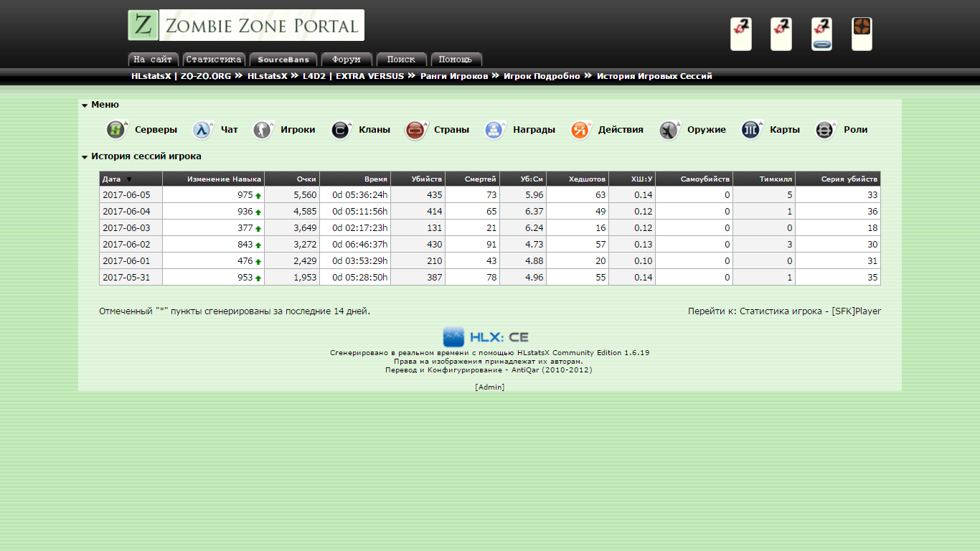Select the Оружие weapons icon
This screenshot has width=980, height=551.
pyautogui.click(x=669, y=130)
